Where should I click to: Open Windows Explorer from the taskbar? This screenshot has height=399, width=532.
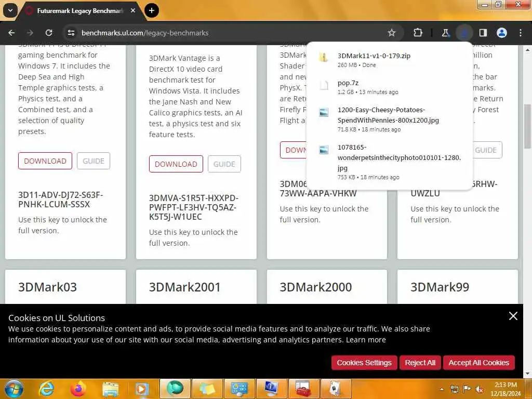[x=110, y=389]
